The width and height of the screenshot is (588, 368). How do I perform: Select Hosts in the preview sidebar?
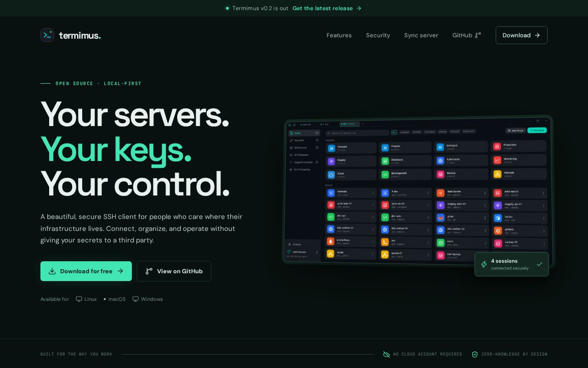point(304,133)
